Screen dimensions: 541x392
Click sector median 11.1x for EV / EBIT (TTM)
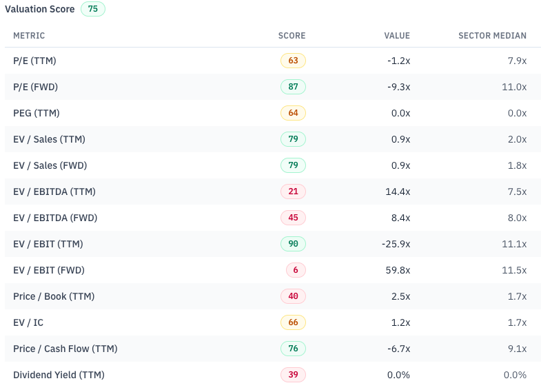pos(514,245)
